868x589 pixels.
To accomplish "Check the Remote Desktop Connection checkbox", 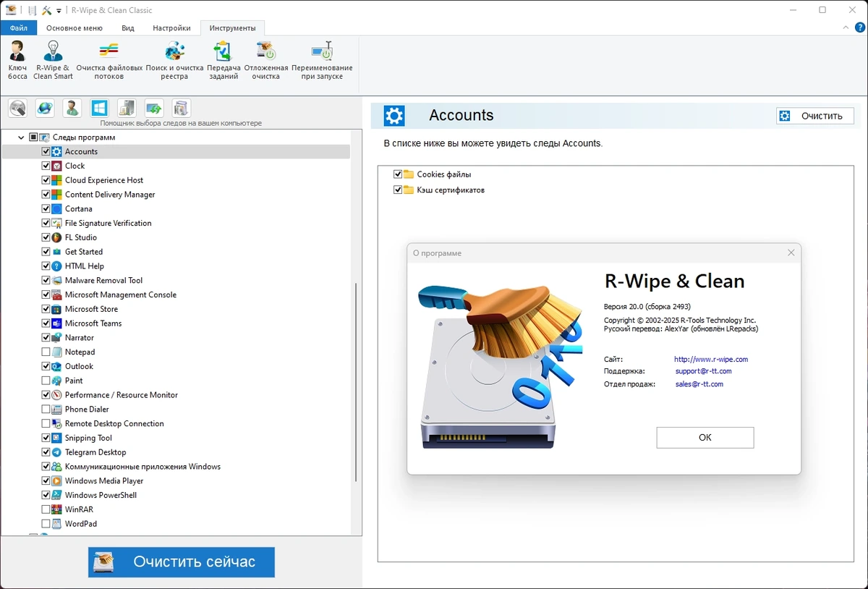I will [46, 423].
